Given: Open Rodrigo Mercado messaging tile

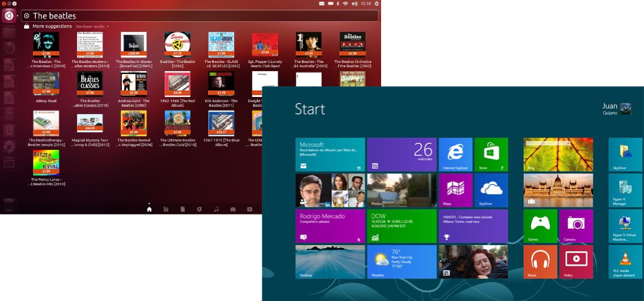Looking at the screenshot, I should click(330, 226).
